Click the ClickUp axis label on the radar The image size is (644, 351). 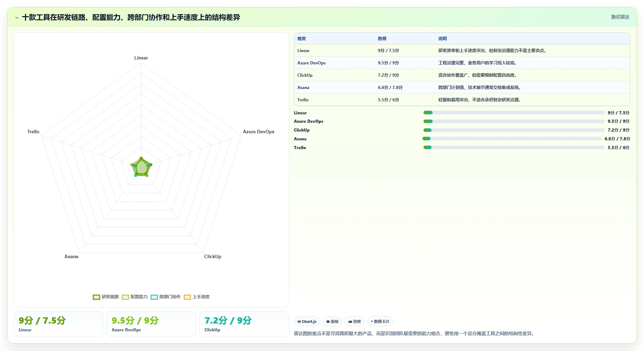point(213,256)
